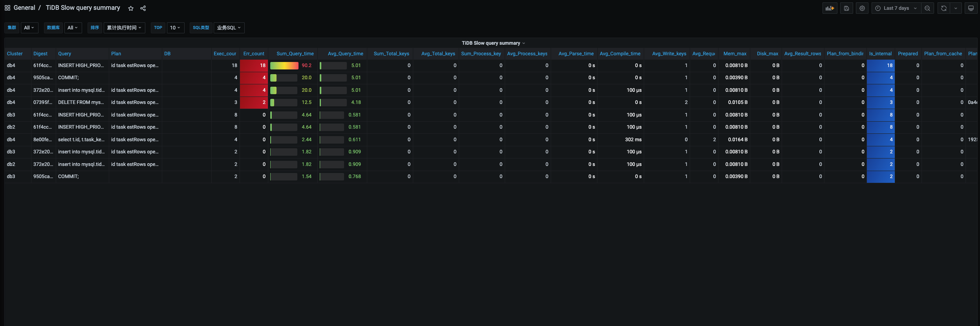Screen dimensions: 980x326
Task: Cycle view mode with the monitor icon
Action: tap(971, 8)
